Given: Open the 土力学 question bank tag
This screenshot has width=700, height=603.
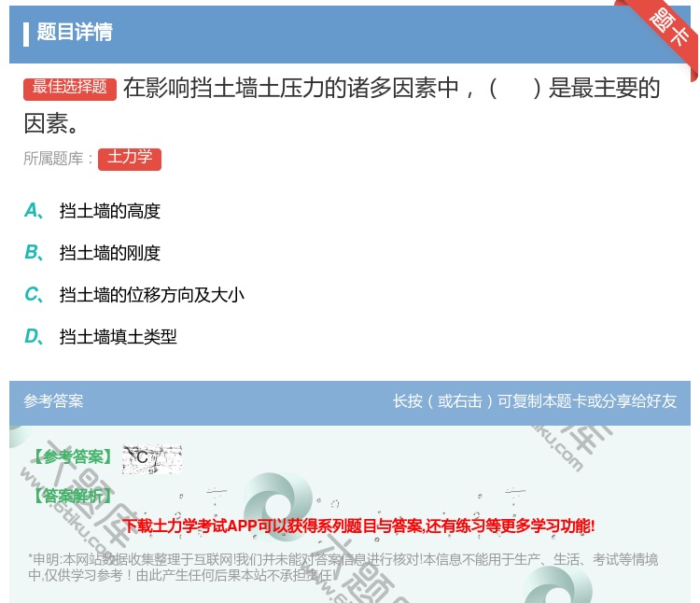Looking at the screenshot, I should click(130, 159).
